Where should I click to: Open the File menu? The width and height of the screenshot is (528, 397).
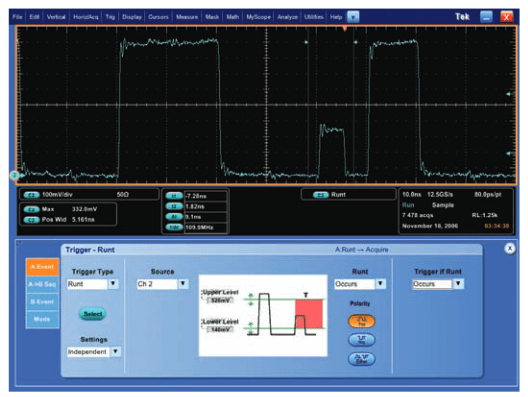17,16
